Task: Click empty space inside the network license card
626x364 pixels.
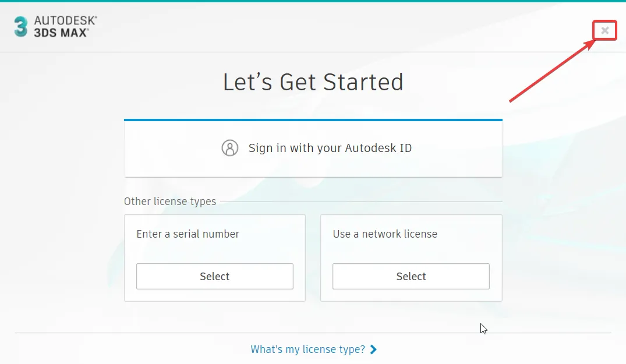Action: 411,252
